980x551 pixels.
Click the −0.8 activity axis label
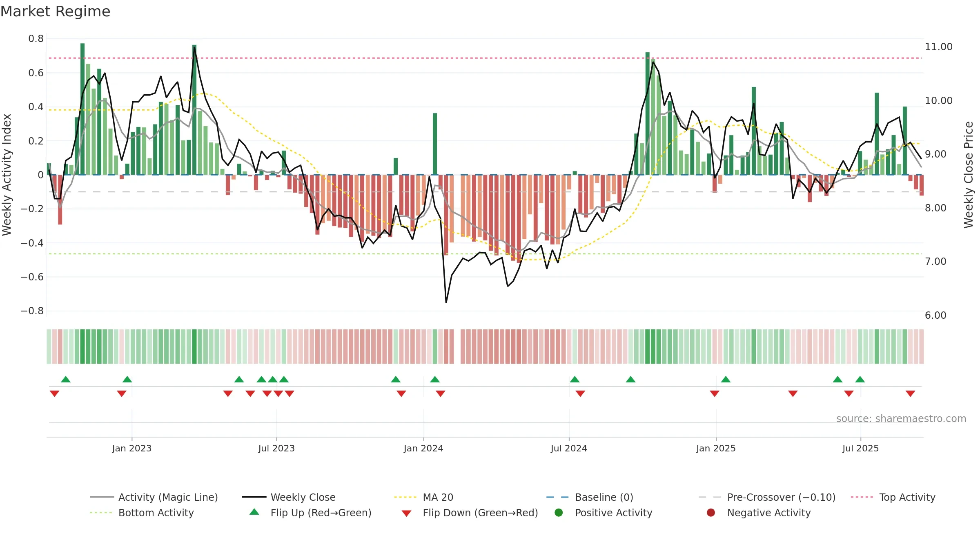click(32, 311)
